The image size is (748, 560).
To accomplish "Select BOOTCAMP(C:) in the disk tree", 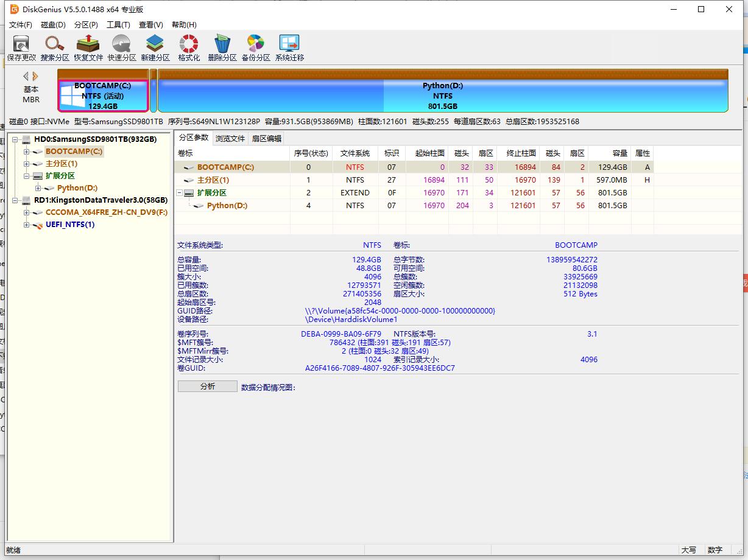I will 74,152.
